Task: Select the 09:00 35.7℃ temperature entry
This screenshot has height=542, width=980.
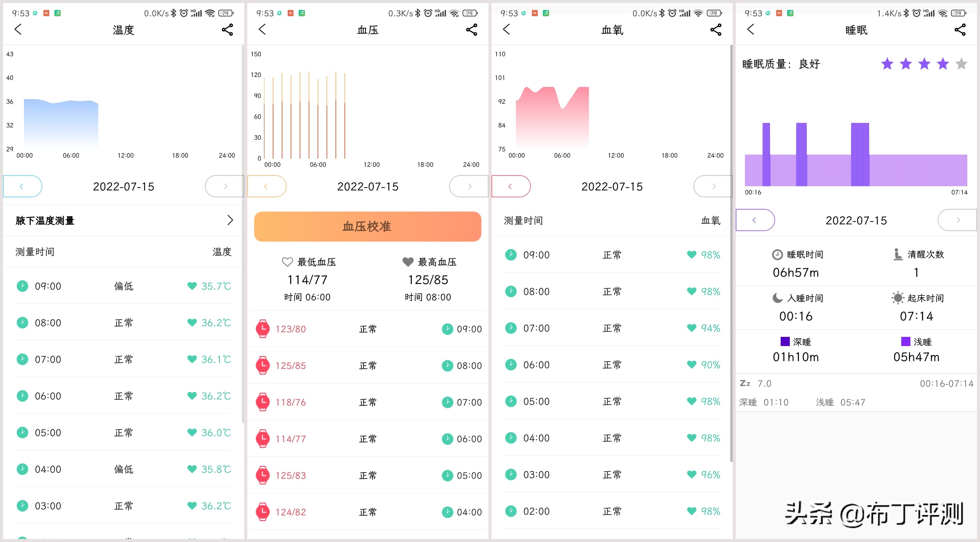Action: pyautogui.click(x=123, y=286)
